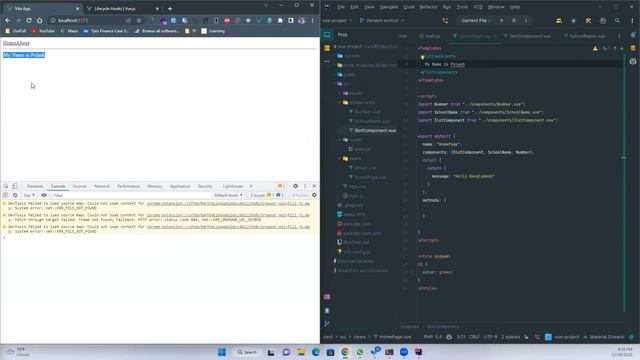Run the current file with the play button

click(502, 20)
